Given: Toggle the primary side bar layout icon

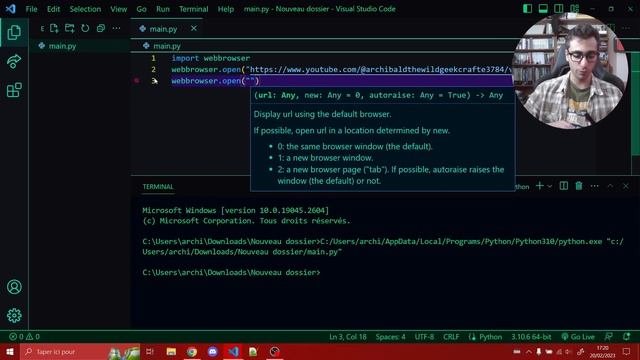Looking at the screenshot, I should tap(527, 9).
